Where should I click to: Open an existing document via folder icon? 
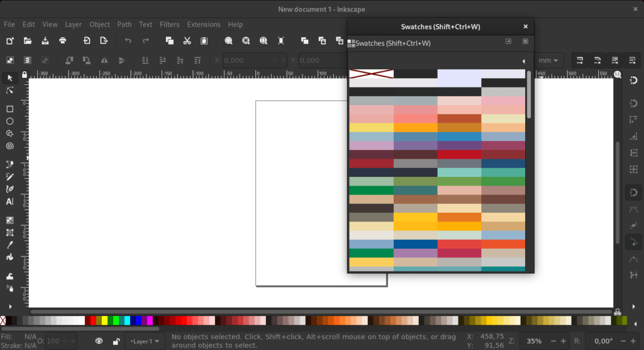[28, 41]
